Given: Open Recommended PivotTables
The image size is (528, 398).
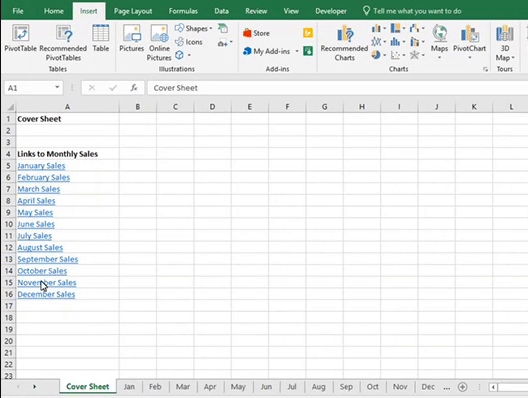Looking at the screenshot, I should point(63,43).
